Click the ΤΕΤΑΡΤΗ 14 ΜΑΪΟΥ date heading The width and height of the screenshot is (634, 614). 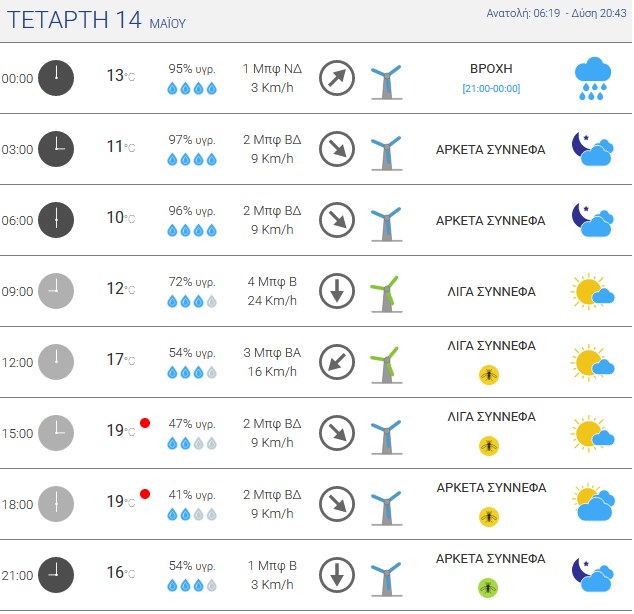pos(96,20)
